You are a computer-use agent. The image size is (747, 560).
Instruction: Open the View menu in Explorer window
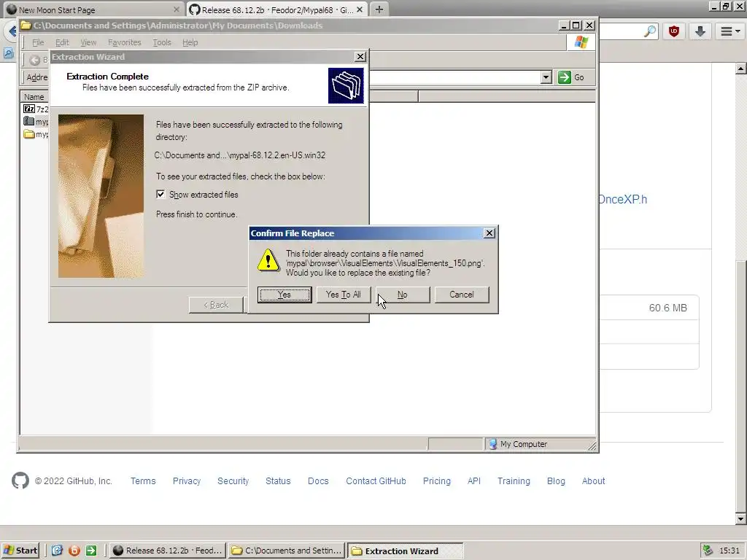click(88, 42)
